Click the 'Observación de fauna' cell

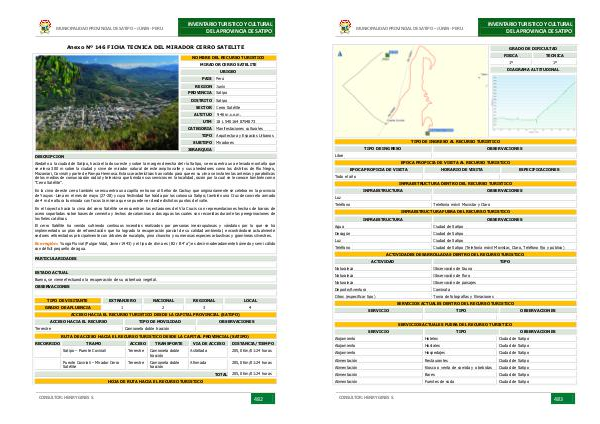[x=504, y=269]
